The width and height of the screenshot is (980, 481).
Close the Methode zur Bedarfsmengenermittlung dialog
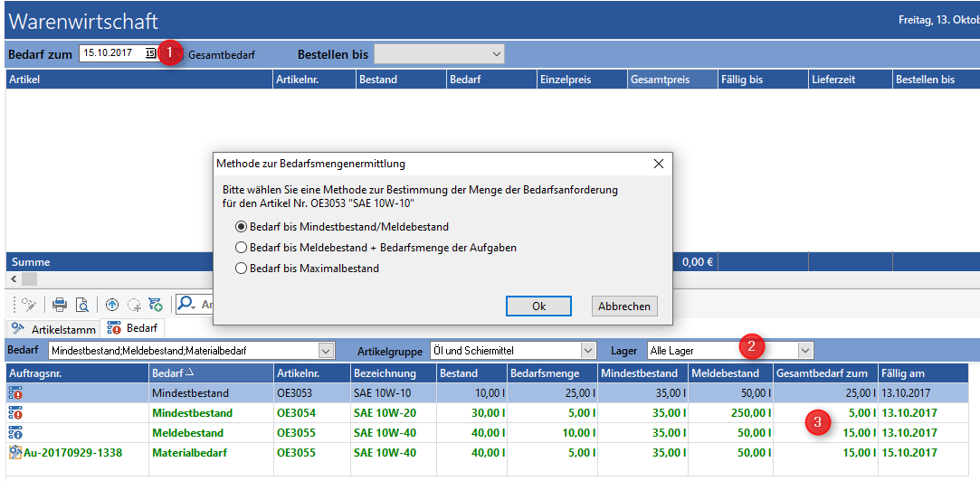658,165
